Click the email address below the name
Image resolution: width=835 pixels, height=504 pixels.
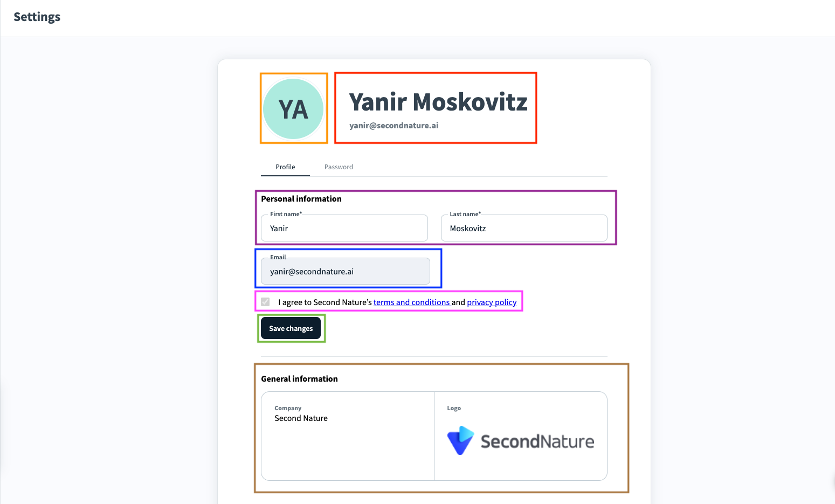[394, 126]
